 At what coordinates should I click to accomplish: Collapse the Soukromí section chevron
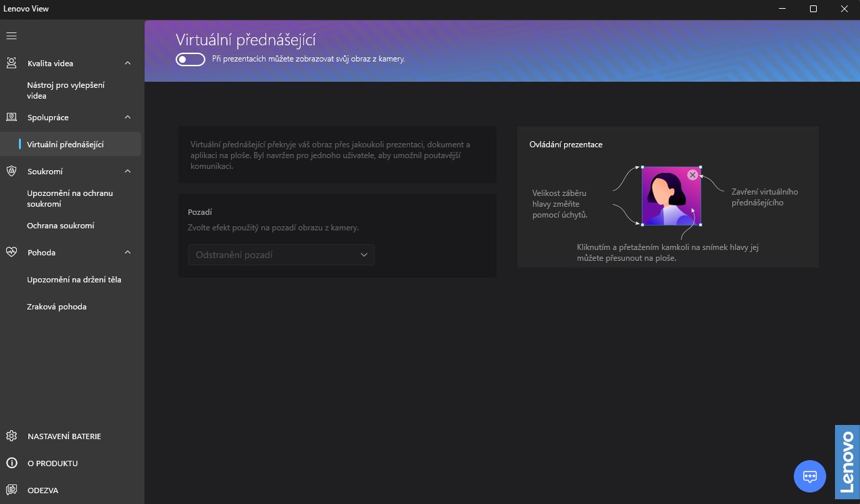[128, 171]
